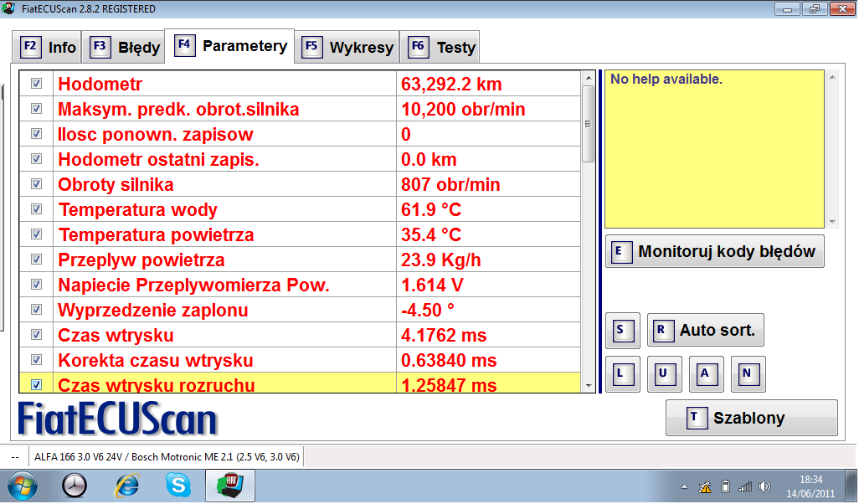The image size is (859, 504).
Task: Open the F5 Wykresy tab
Action: tap(347, 47)
